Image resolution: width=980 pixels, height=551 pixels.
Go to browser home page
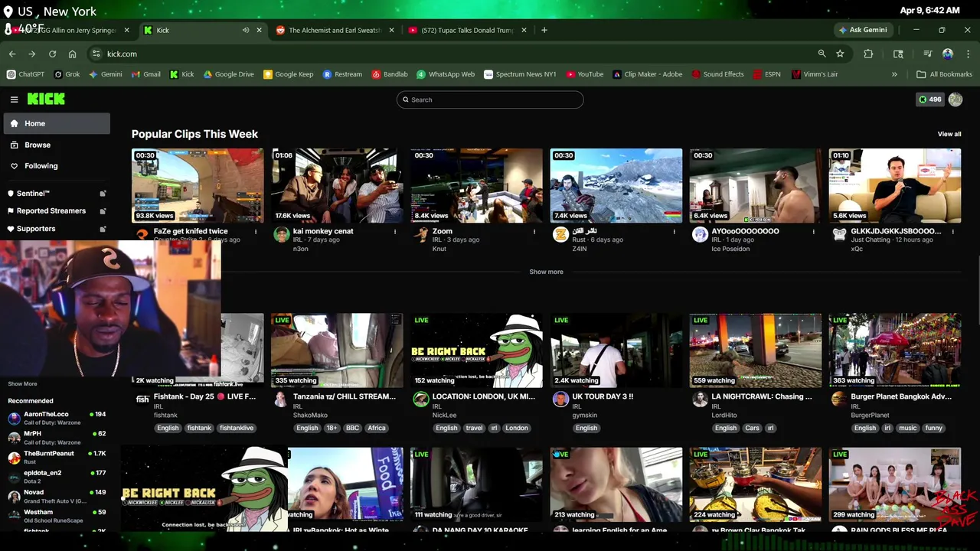[72, 54]
